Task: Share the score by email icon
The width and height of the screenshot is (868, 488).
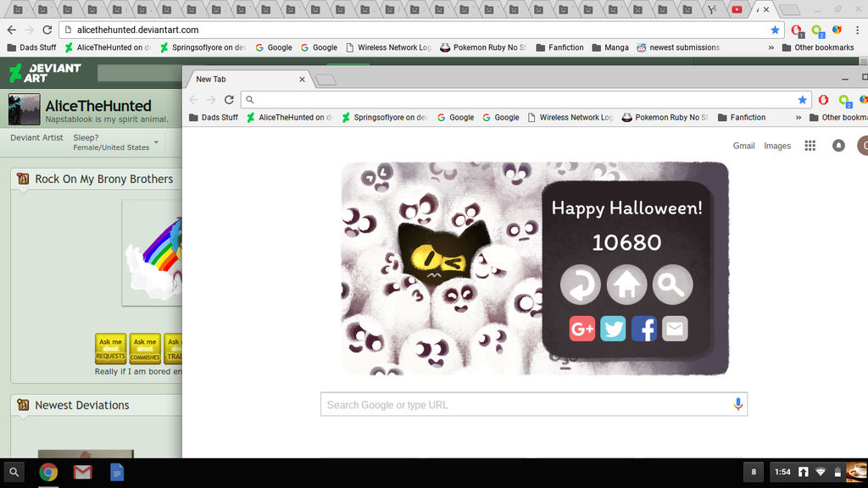Action: pyautogui.click(x=675, y=329)
